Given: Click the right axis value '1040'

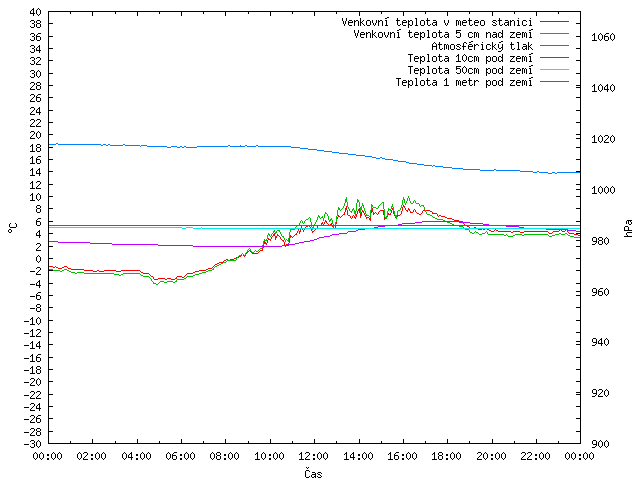Looking at the screenshot, I should point(603,88).
